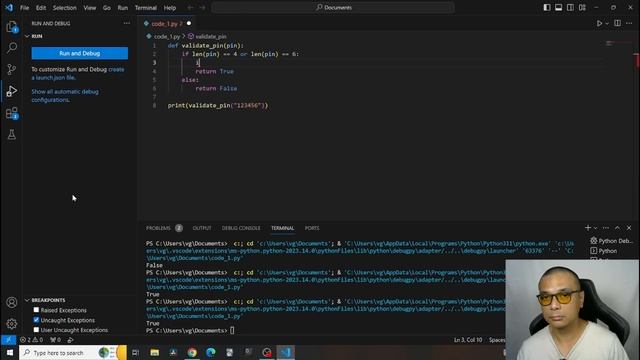Viewport: 640px width, 360px height.
Task: Open the Source Control view
Action: point(11,69)
